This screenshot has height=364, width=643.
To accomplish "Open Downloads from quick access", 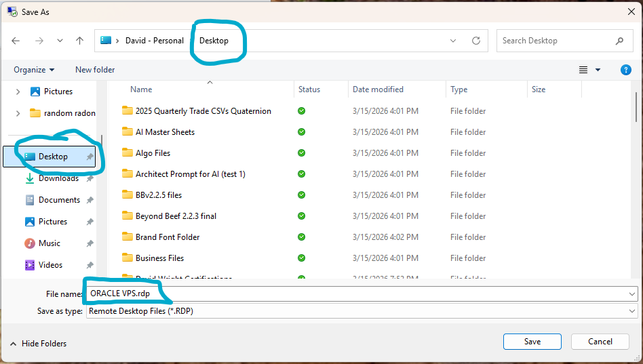I will [58, 178].
